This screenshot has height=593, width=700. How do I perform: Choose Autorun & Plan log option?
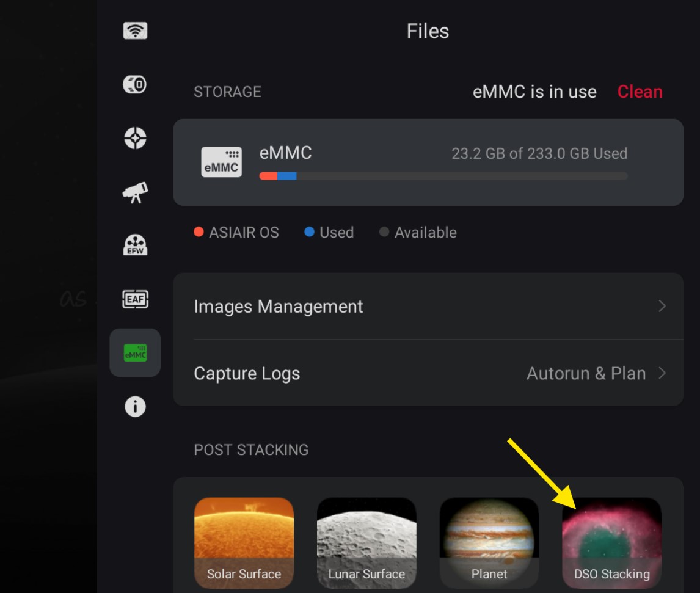[586, 373]
